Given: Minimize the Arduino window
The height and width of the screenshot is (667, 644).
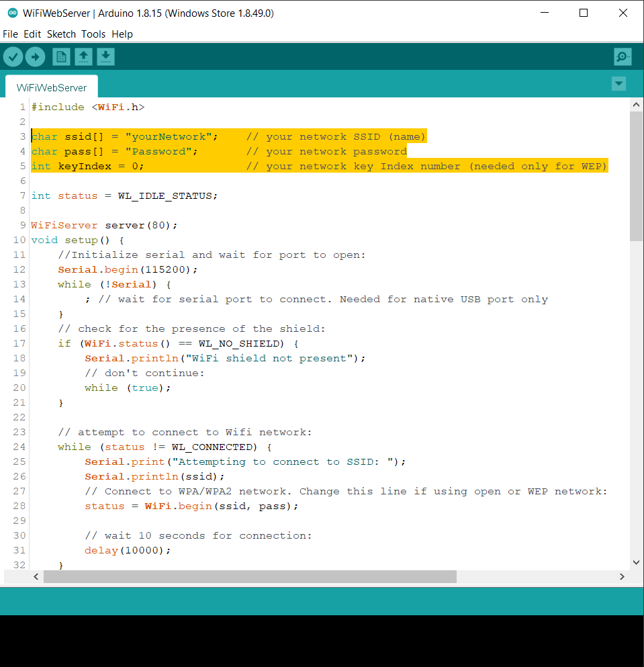Looking at the screenshot, I should click(545, 13).
